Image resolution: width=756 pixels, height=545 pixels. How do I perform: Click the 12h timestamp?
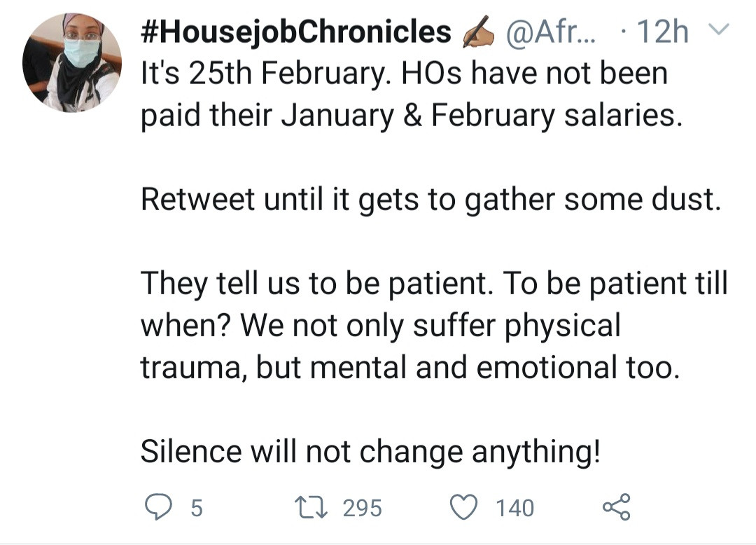click(x=660, y=32)
